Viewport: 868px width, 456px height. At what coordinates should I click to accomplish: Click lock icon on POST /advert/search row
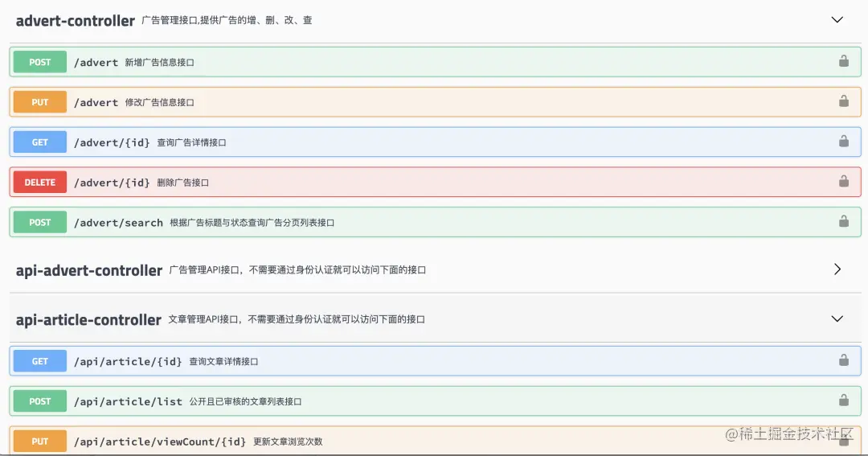[x=844, y=221]
